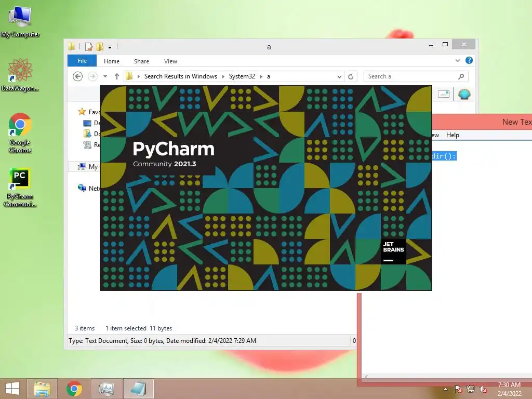
Task: Click the search magnifier icon
Action: (x=461, y=76)
